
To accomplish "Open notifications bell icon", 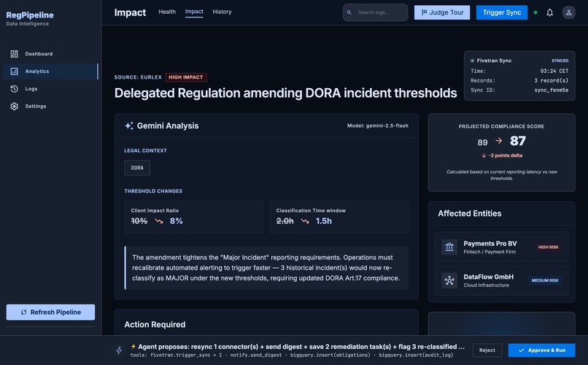I will 550,12.
